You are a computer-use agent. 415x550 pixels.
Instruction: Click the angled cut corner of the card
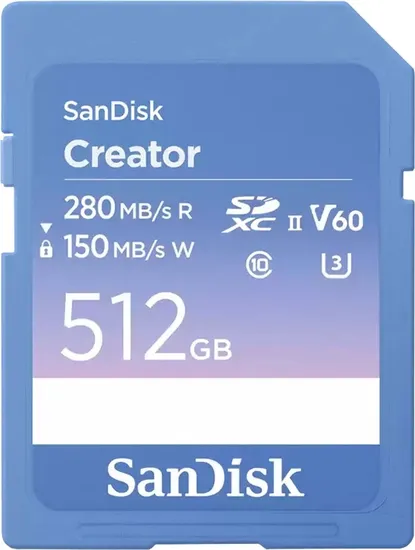pos(380,34)
